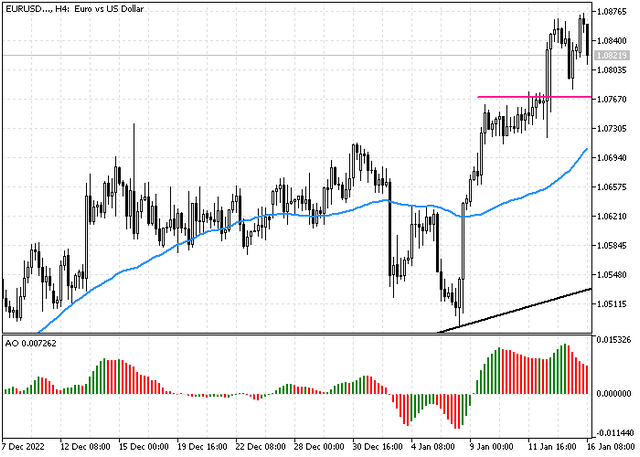Screen dimensions: 640x457
Task: Click the AO scale value 0.000000
Action: [614, 394]
